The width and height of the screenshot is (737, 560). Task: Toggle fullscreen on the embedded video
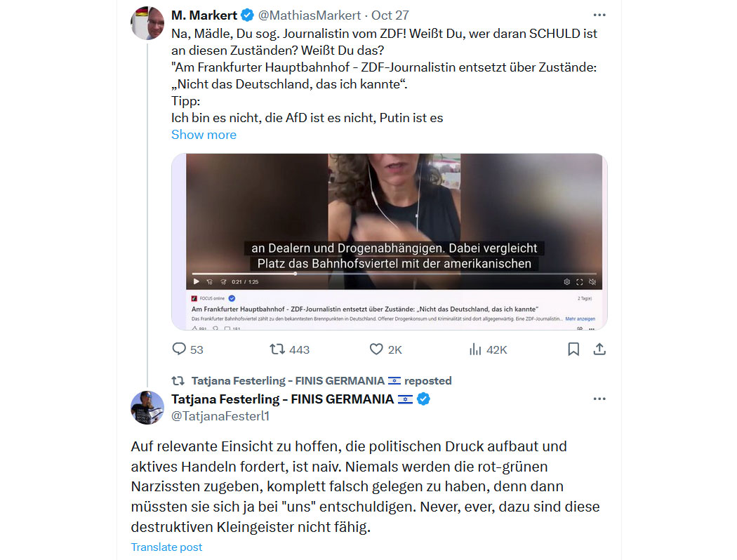pos(580,282)
